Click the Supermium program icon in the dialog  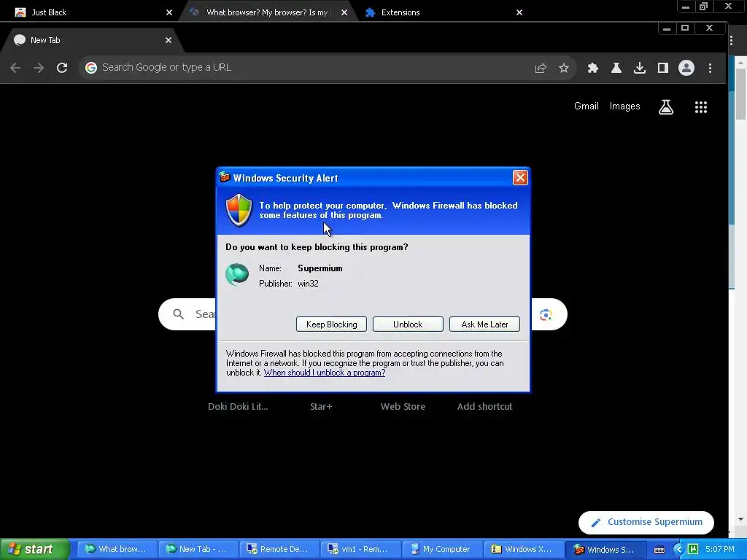click(237, 275)
